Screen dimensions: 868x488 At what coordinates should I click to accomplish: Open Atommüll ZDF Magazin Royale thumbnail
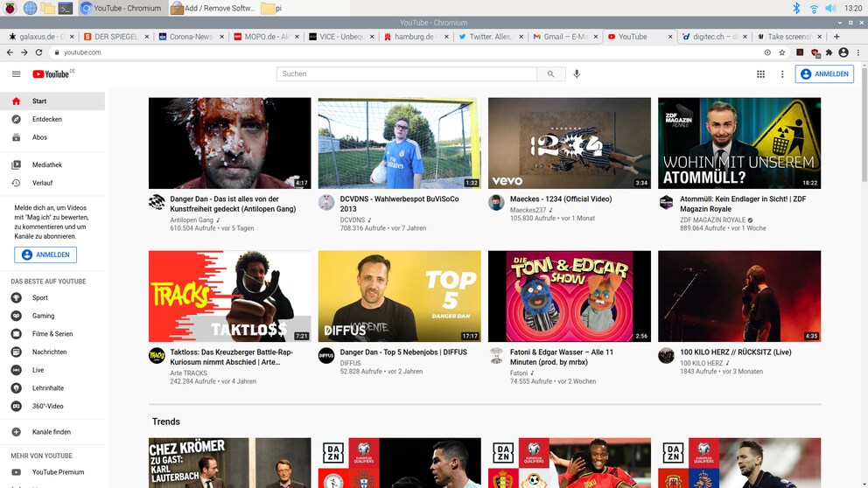coord(739,143)
